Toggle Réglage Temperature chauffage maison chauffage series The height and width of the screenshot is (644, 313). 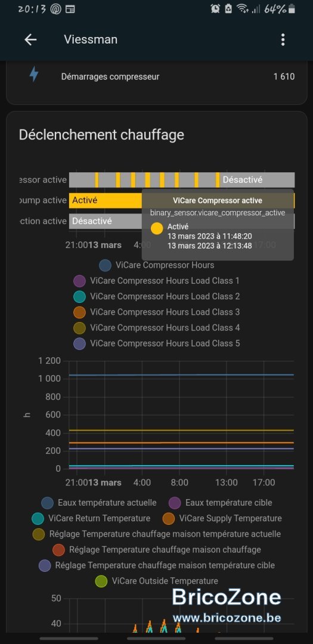(x=156, y=550)
